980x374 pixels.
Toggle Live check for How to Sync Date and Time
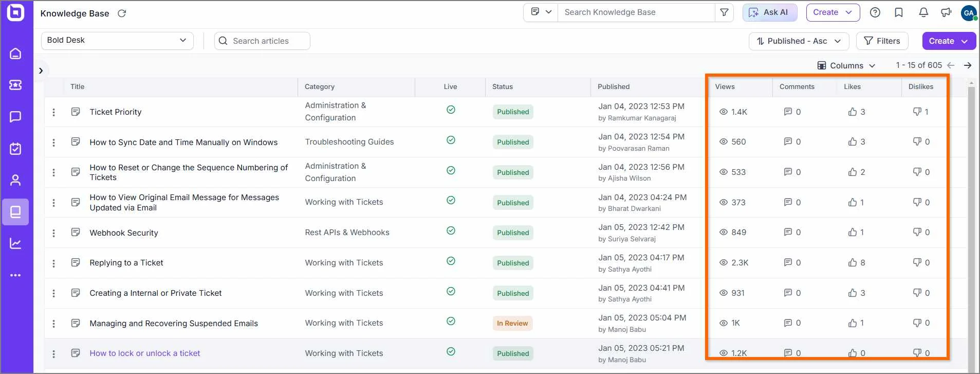(451, 140)
